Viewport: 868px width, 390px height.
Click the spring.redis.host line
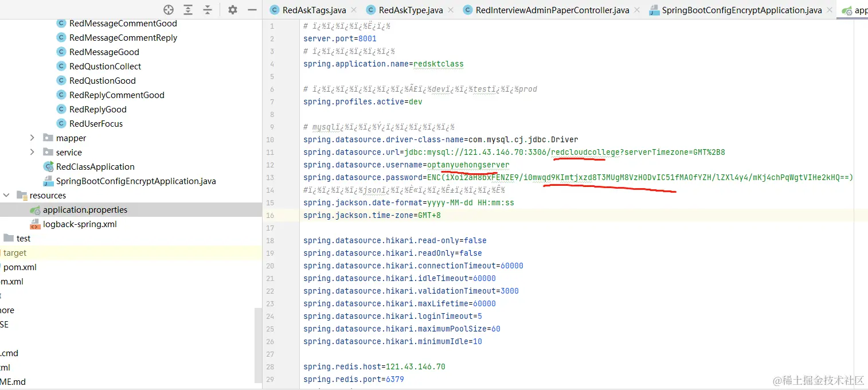point(374,367)
